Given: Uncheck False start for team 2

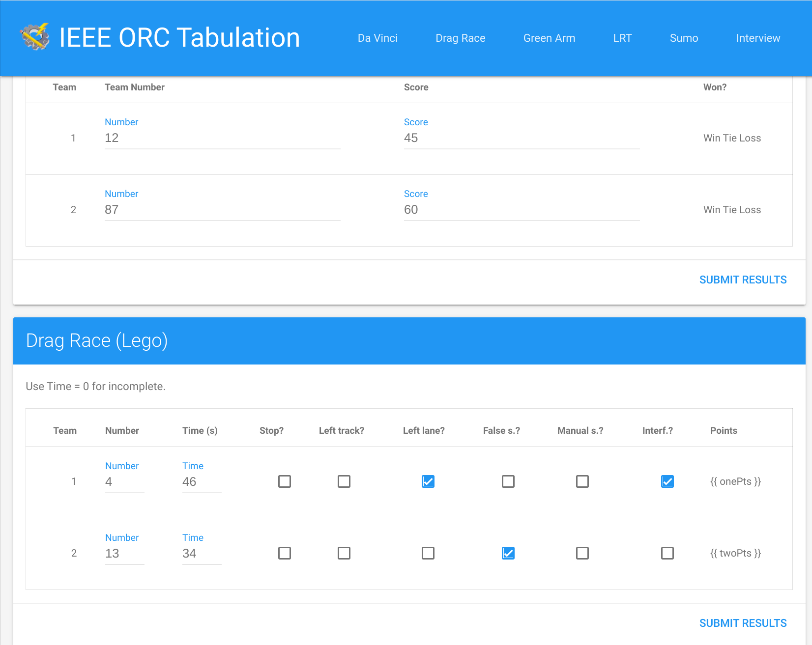Looking at the screenshot, I should (x=508, y=553).
